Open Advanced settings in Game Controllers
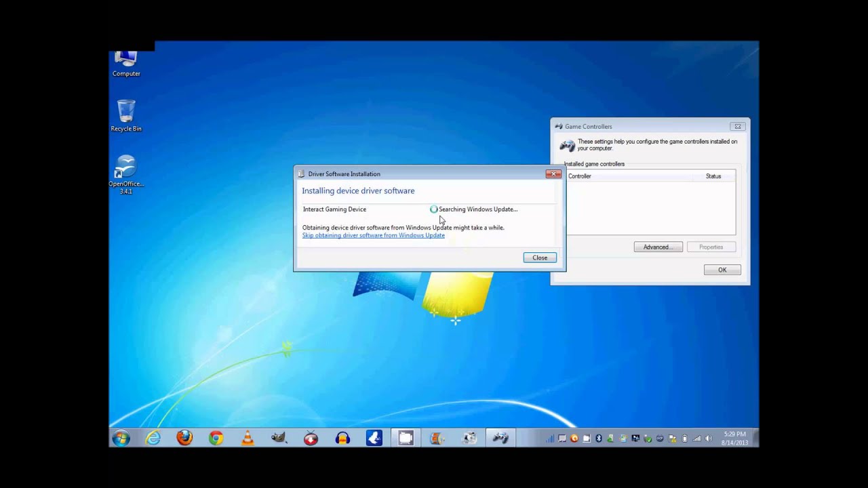 [658, 247]
